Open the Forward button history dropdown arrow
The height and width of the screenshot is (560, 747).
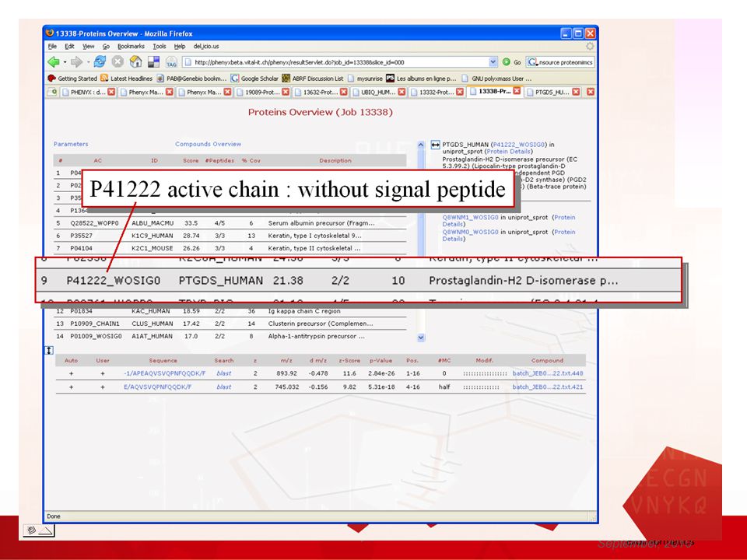pyautogui.click(x=88, y=62)
